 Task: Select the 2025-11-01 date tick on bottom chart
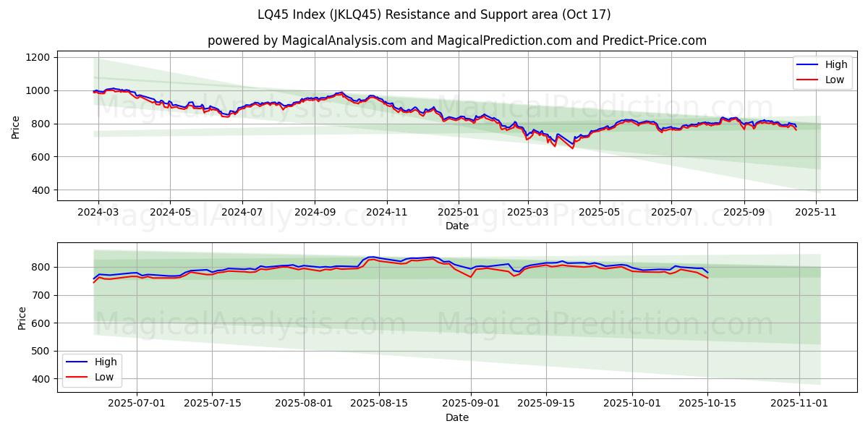point(799,404)
